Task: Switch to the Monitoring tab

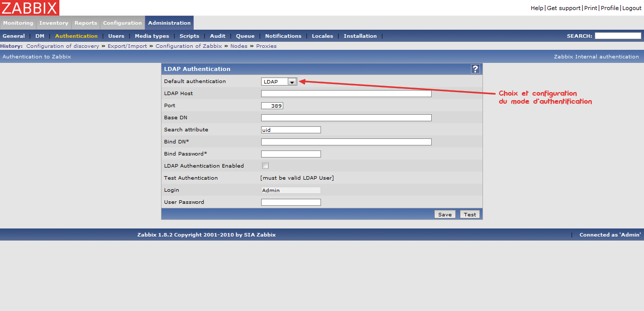Action: (x=18, y=23)
